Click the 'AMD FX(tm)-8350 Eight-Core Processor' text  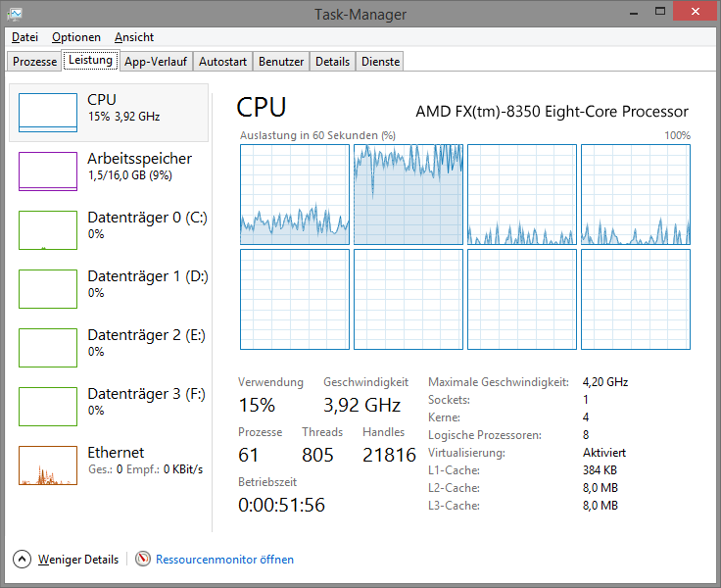pyautogui.click(x=552, y=112)
